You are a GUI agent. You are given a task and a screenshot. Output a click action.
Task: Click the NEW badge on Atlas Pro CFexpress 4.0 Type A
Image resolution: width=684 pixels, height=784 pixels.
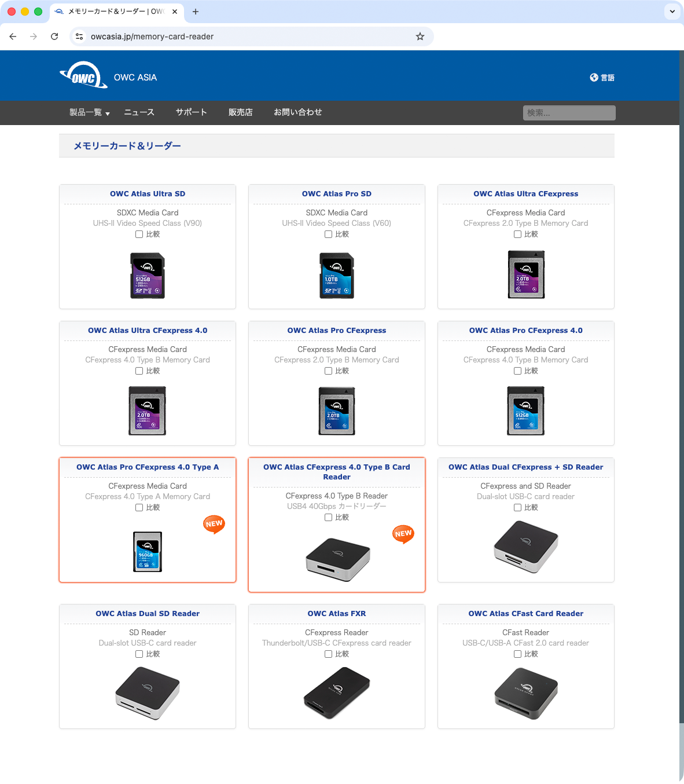pos(214,524)
